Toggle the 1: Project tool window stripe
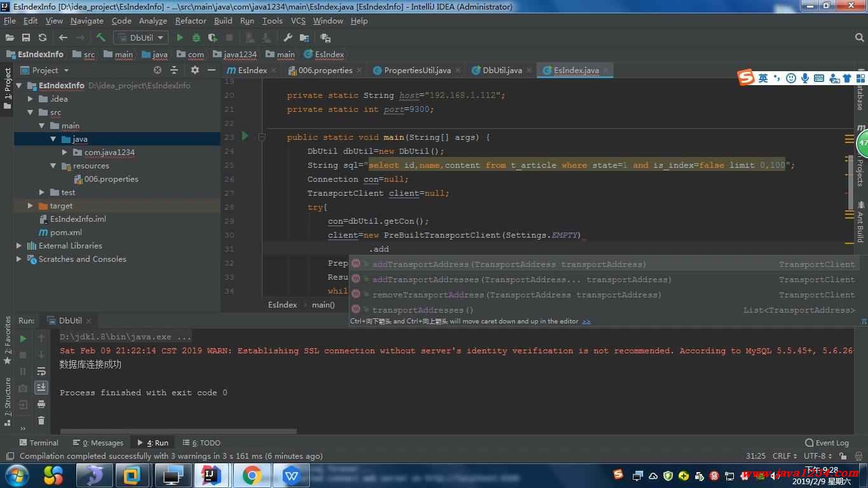Image resolution: width=868 pixels, height=488 pixels. (x=8, y=88)
